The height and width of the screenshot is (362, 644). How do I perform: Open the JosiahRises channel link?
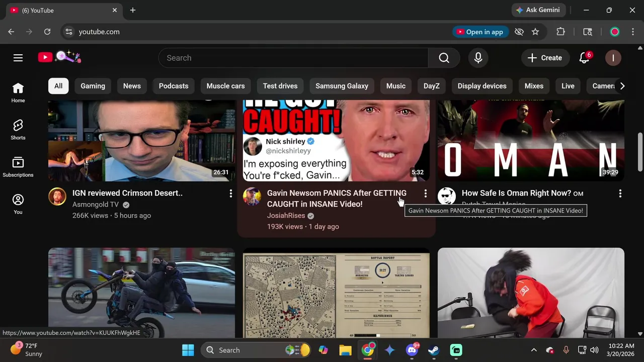286,216
